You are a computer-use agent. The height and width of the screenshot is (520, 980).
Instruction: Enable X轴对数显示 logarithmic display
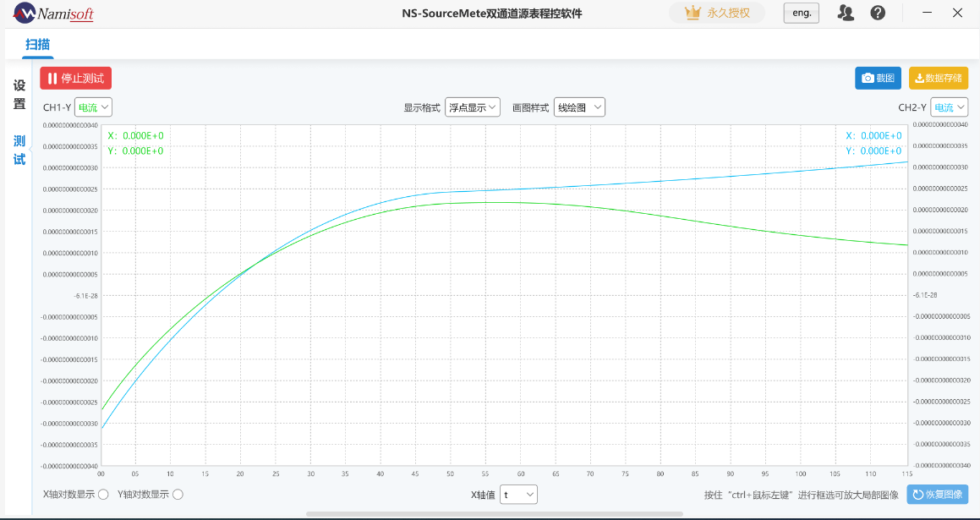(103, 494)
